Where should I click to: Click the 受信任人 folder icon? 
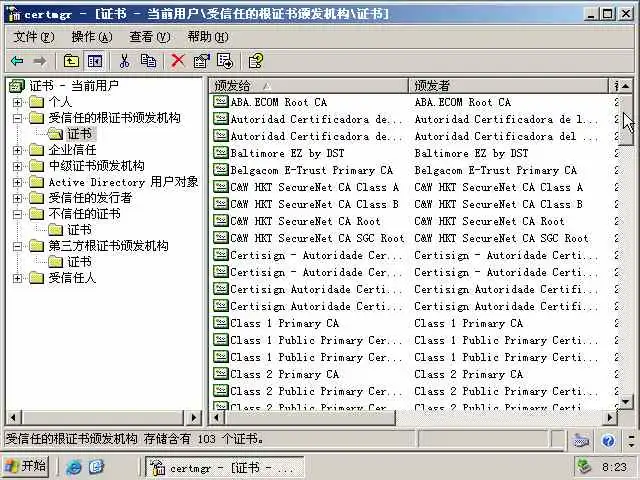click(36, 278)
